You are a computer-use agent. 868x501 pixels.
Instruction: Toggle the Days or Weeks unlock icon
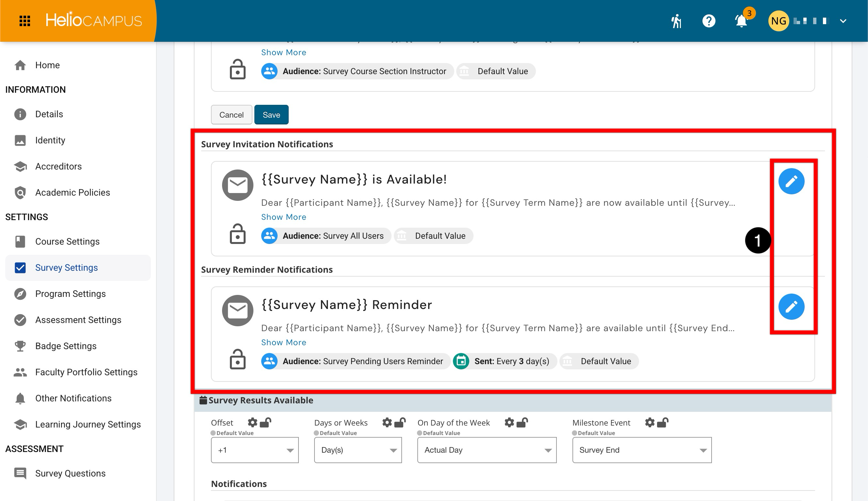click(x=400, y=422)
